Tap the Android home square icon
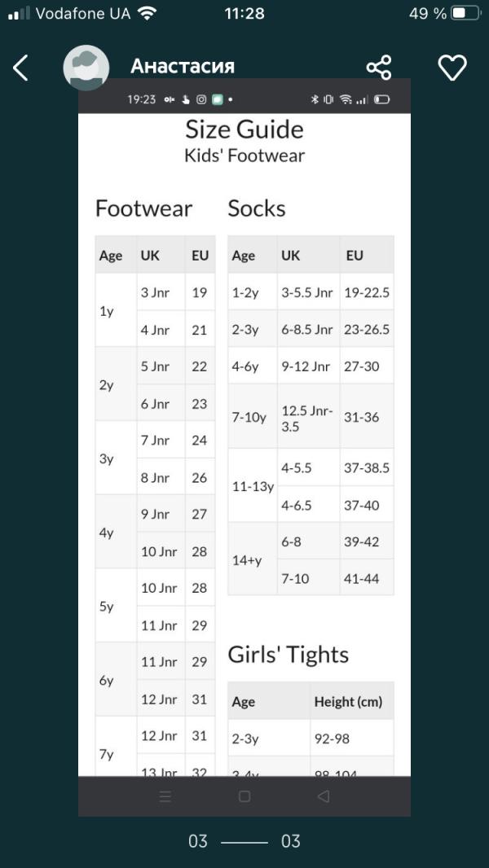The image size is (489, 868). (x=244, y=796)
